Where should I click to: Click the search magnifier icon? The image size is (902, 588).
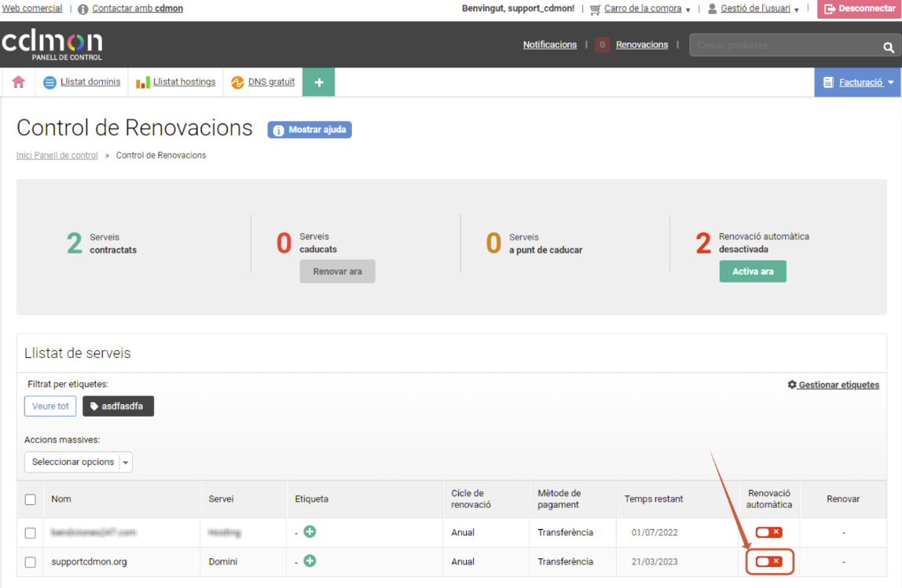tap(888, 47)
